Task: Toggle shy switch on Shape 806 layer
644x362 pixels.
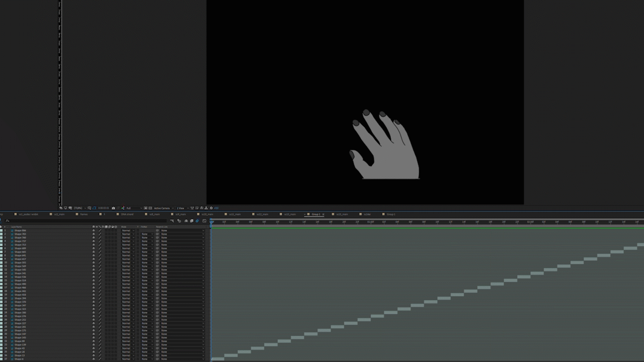Action: click(94, 230)
